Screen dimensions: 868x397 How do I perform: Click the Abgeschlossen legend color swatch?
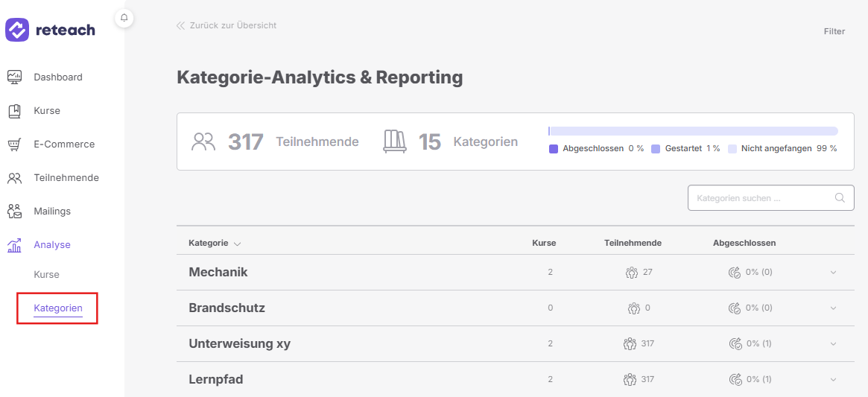[x=554, y=149]
